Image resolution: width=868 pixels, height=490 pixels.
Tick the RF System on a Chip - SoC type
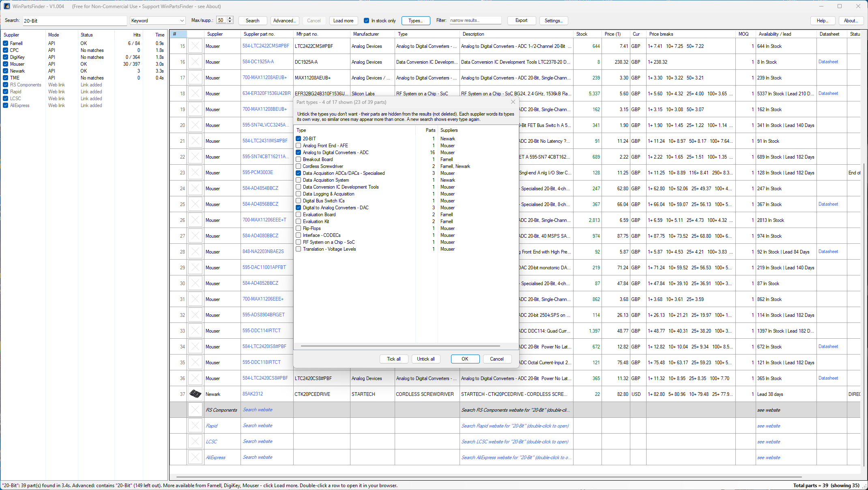(299, 242)
